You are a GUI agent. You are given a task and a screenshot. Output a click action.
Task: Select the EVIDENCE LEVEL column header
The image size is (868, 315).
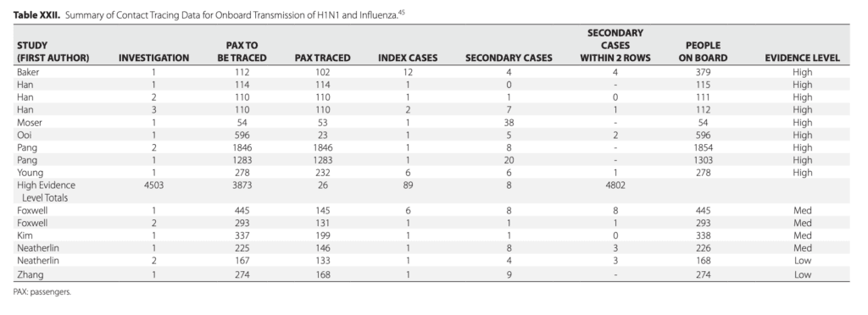click(802, 58)
